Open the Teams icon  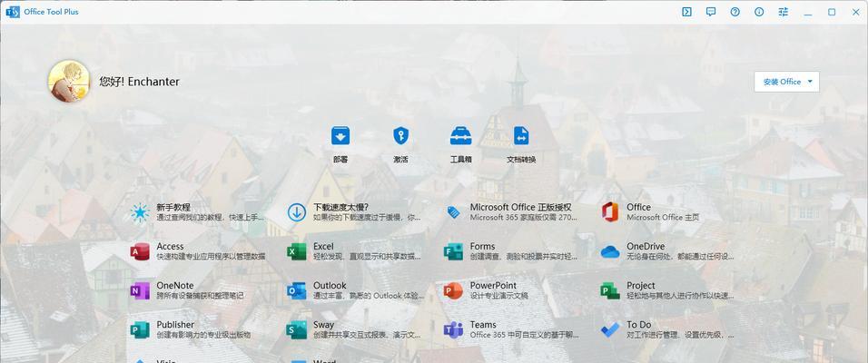pyautogui.click(x=453, y=329)
